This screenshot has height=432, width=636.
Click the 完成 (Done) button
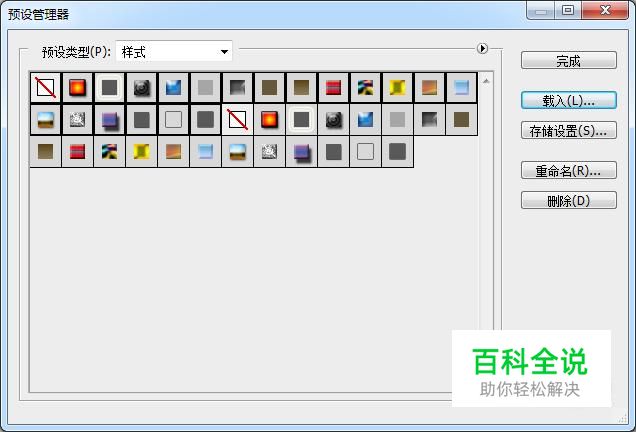[569, 61]
